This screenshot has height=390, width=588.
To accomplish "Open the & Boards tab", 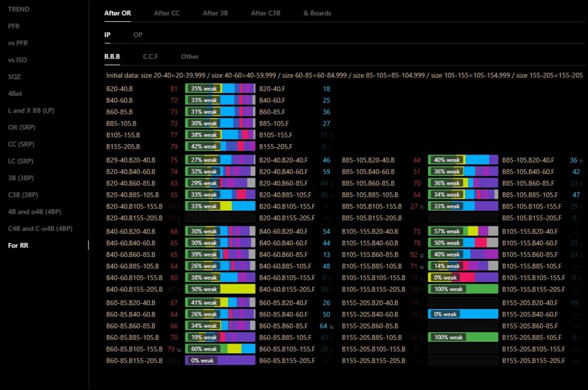I will [x=317, y=13].
